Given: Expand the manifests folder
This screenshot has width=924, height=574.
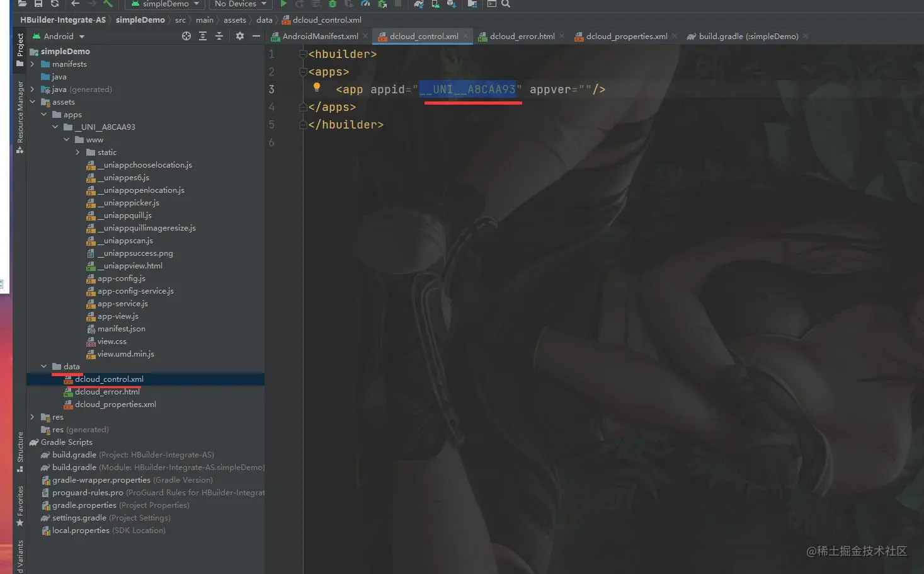Looking at the screenshot, I should (32, 64).
